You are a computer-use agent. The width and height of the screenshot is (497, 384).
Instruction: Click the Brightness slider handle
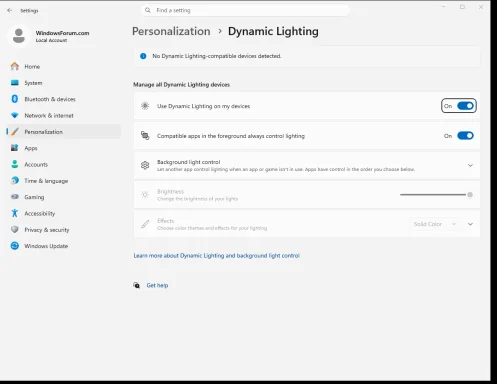pyautogui.click(x=470, y=195)
